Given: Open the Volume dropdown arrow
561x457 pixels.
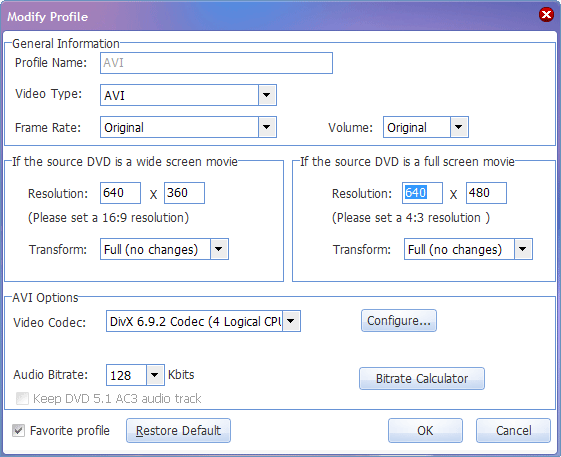Looking at the screenshot, I should click(x=459, y=127).
